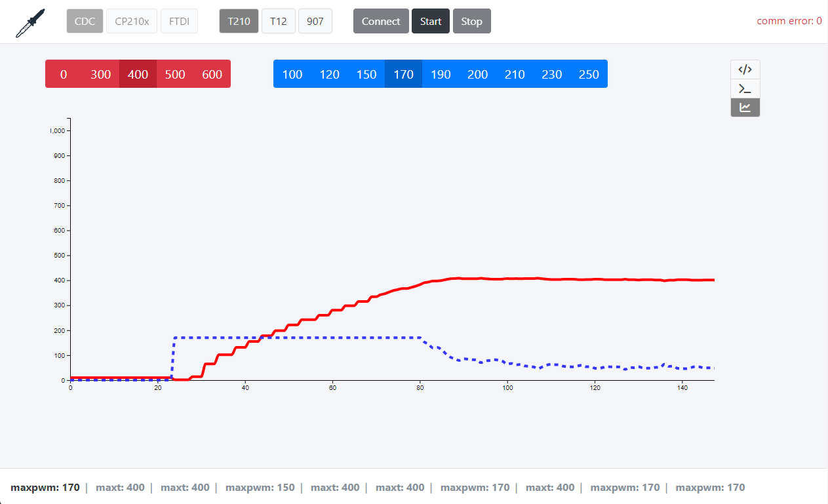Choose the 907 handle type
This screenshot has width=828, height=504.
(315, 21)
